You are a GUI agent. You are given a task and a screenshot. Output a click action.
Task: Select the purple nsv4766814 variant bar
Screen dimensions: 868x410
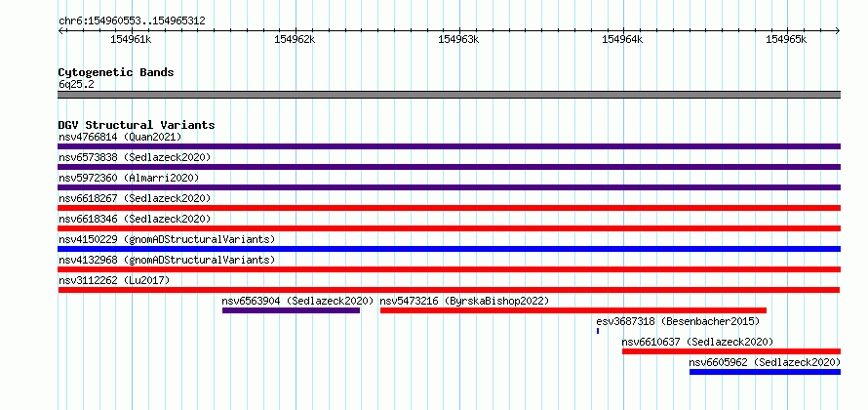click(x=449, y=146)
